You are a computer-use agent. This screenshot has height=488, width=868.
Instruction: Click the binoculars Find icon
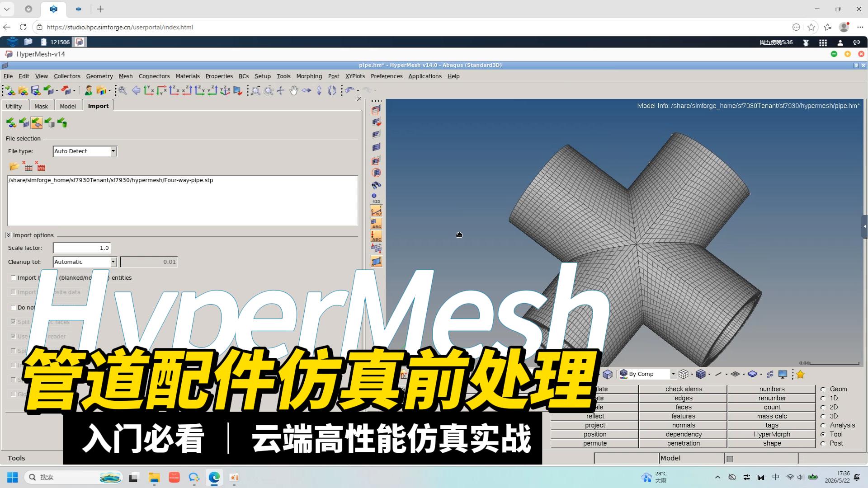point(376,185)
